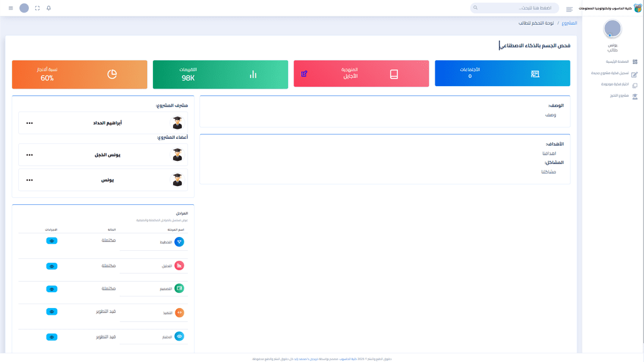This screenshot has width=644, height=362.
Task: View التحليل stage via eye button
Action: click(x=52, y=266)
